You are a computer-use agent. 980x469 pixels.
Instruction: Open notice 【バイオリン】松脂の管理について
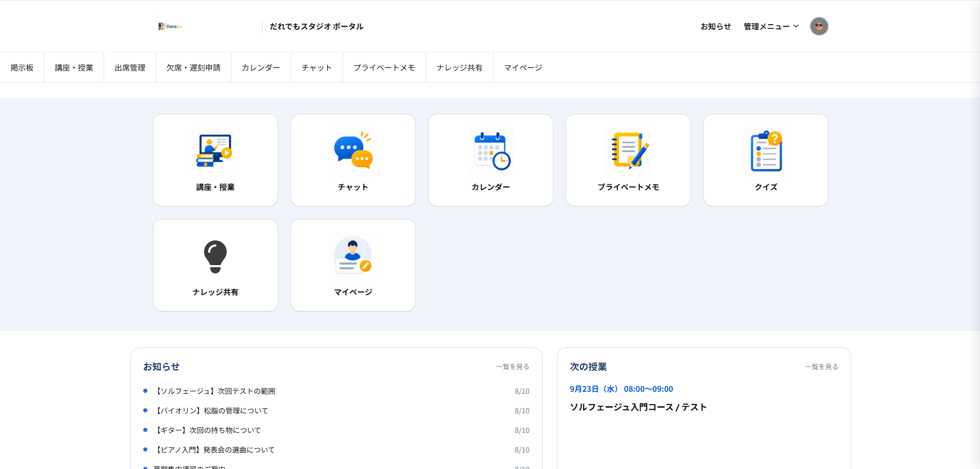tap(212, 411)
